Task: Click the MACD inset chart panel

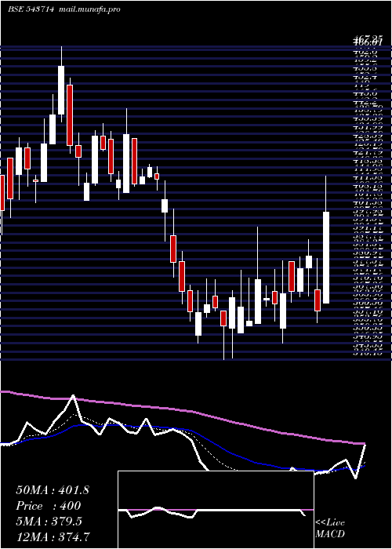Action: tap(216, 510)
